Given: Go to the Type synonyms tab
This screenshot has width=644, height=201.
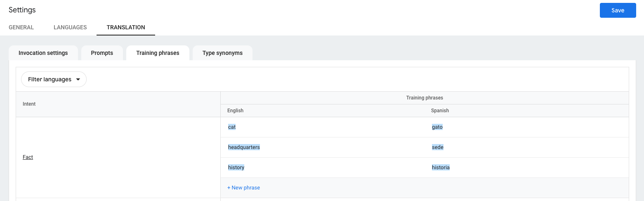Looking at the screenshot, I should click(222, 53).
